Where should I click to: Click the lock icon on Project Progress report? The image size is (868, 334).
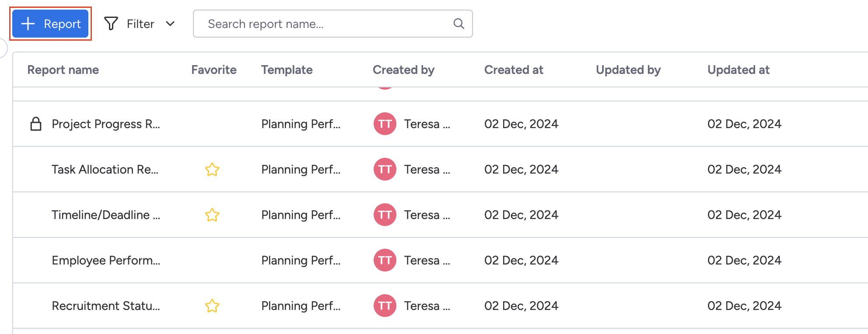click(35, 124)
